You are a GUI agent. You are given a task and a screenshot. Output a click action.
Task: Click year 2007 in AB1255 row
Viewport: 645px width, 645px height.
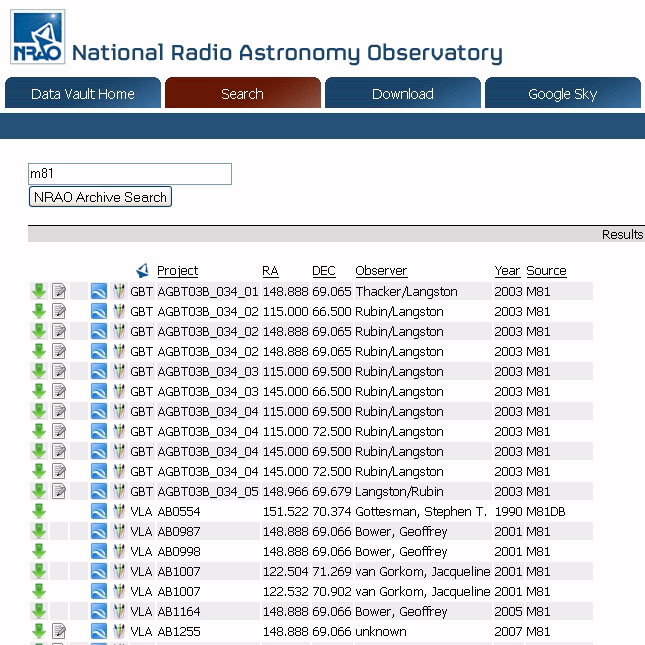(508, 631)
